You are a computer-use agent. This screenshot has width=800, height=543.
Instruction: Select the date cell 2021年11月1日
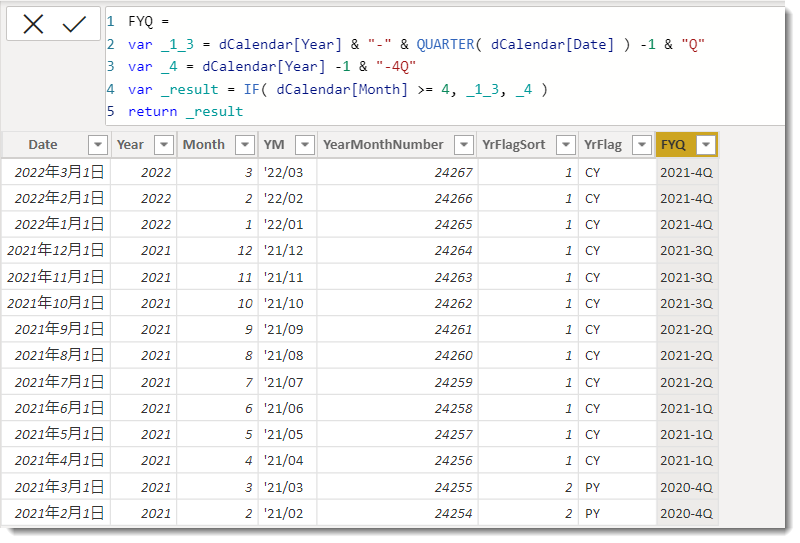pyautogui.click(x=55, y=277)
